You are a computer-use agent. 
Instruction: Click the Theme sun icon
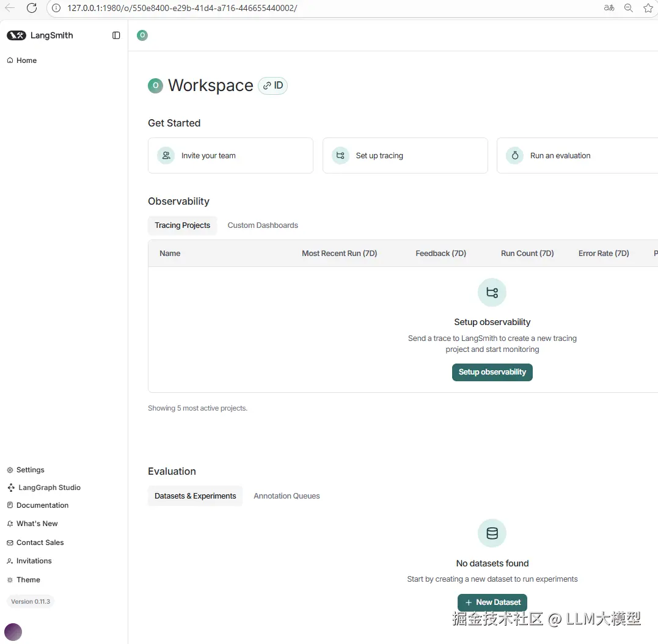point(10,580)
